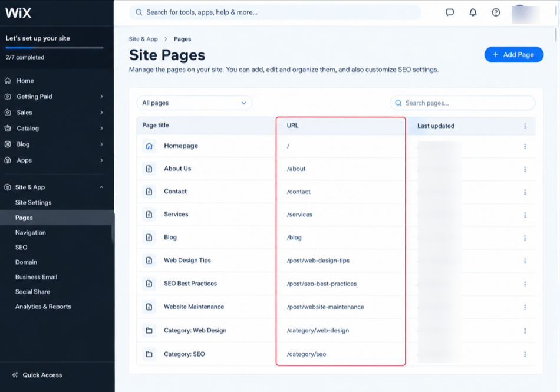Image resolution: width=560 pixels, height=392 pixels.
Task: Click the Wix logo
Action: click(18, 13)
